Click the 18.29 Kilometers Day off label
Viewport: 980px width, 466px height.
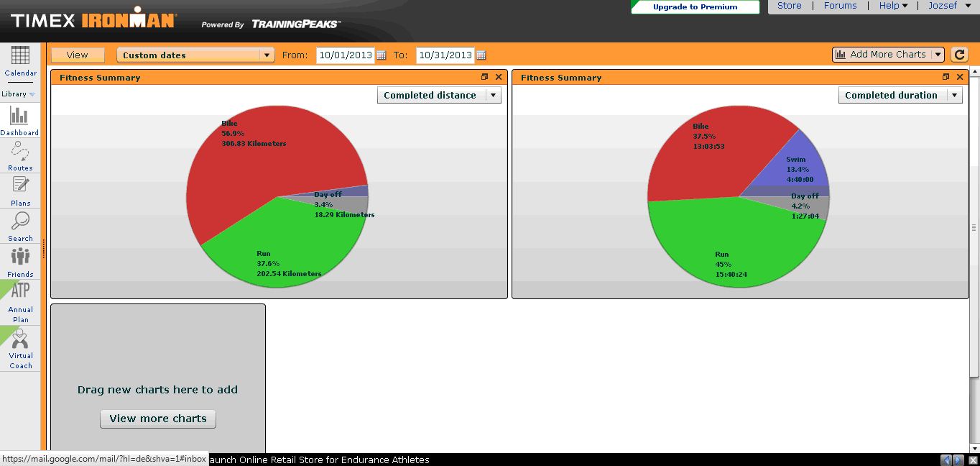pos(344,215)
